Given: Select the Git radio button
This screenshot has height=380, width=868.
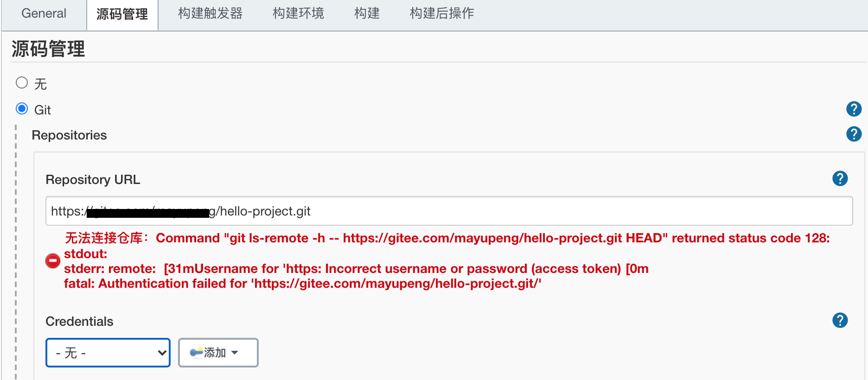Looking at the screenshot, I should coord(22,109).
